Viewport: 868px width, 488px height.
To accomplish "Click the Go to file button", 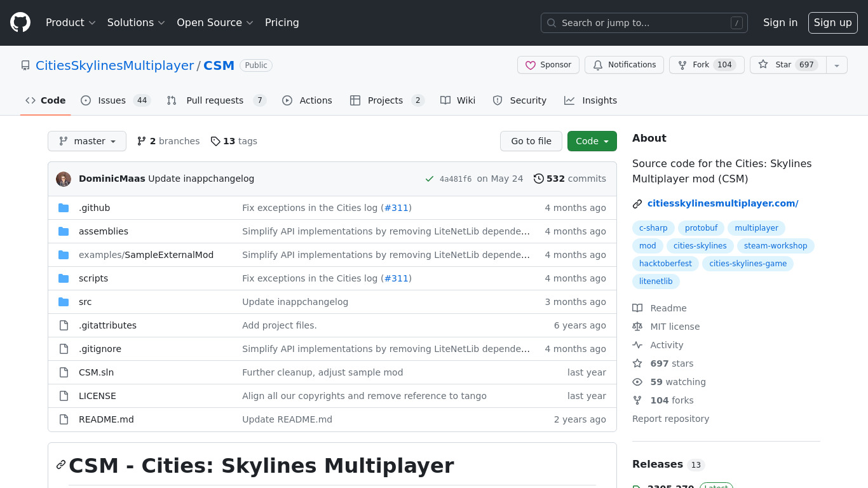I will (x=531, y=141).
